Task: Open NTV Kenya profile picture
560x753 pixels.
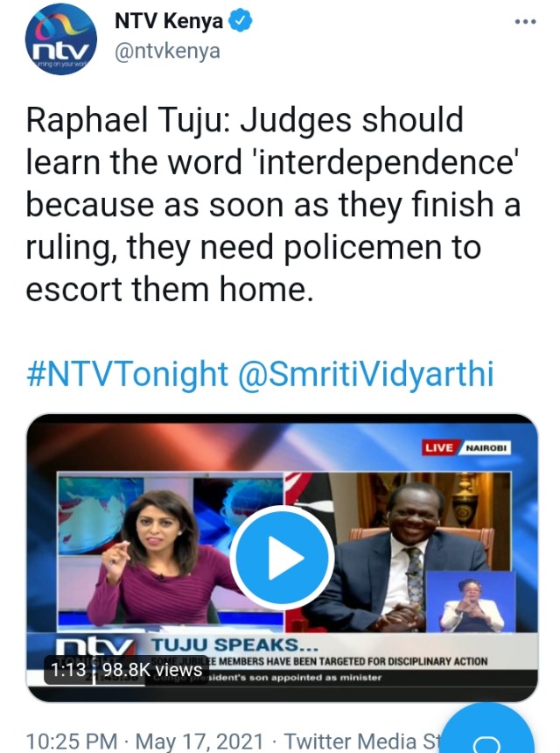Action: pos(61,39)
